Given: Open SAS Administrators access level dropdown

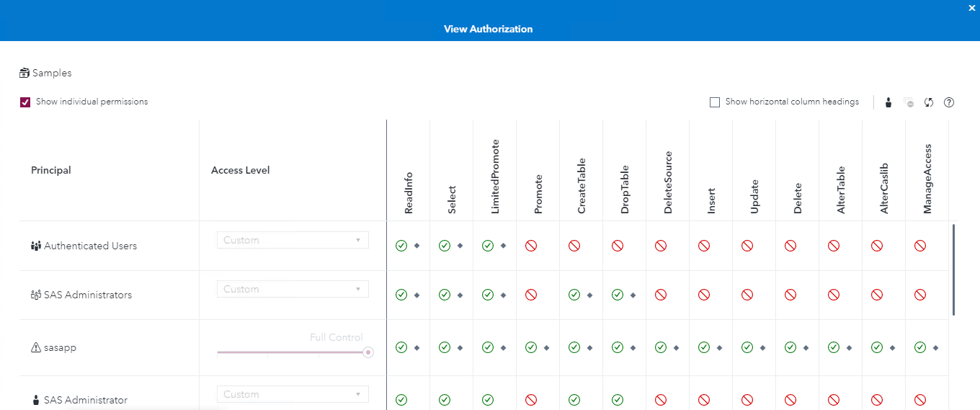Looking at the screenshot, I should pos(293,289).
